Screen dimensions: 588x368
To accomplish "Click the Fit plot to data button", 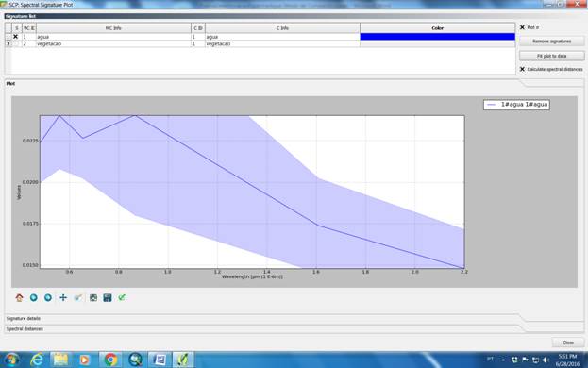I will click(551, 56).
